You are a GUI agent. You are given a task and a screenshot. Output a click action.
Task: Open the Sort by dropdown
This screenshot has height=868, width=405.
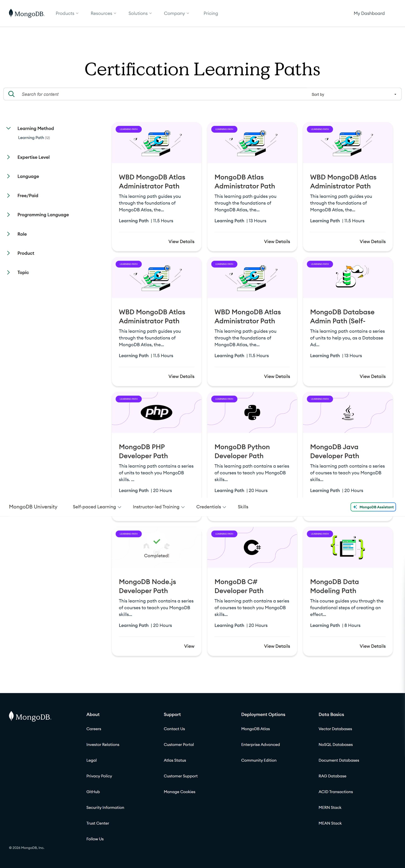pyautogui.click(x=354, y=94)
